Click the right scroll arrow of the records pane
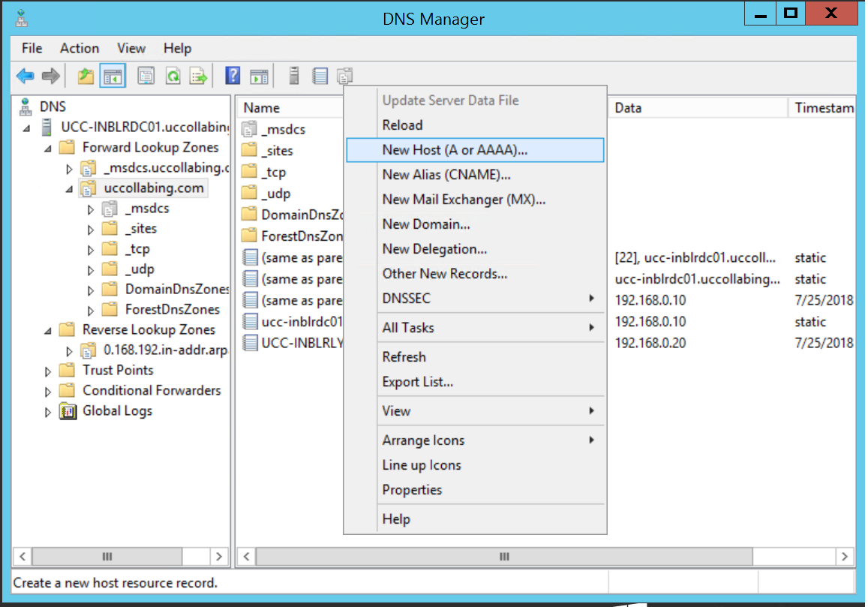The width and height of the screenshot is (868, 607). click(845, 556)
